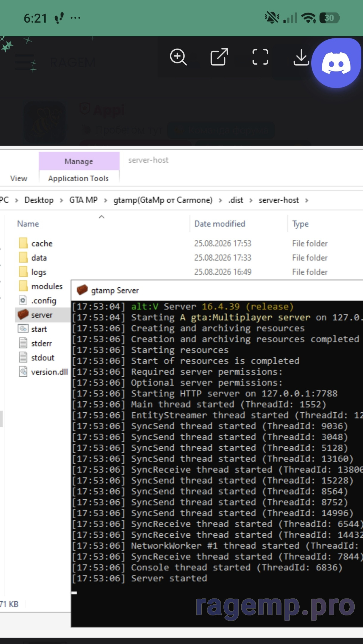Click the 25.08.2026 16:49 date cell
The image size is (363, 644).
pyautogui.click(x=223, y=272)
